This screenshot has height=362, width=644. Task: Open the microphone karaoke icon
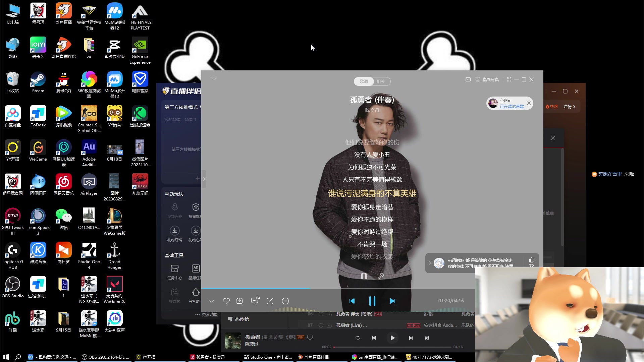coord(381,276)
